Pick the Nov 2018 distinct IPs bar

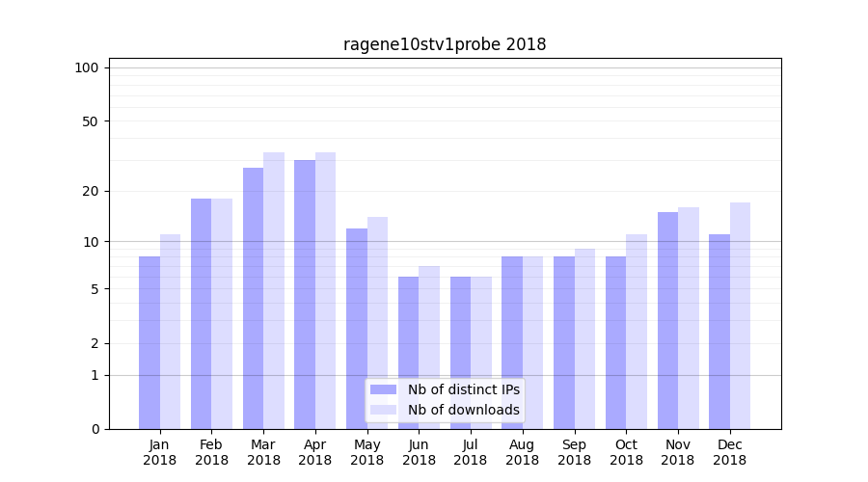(667, 320)
